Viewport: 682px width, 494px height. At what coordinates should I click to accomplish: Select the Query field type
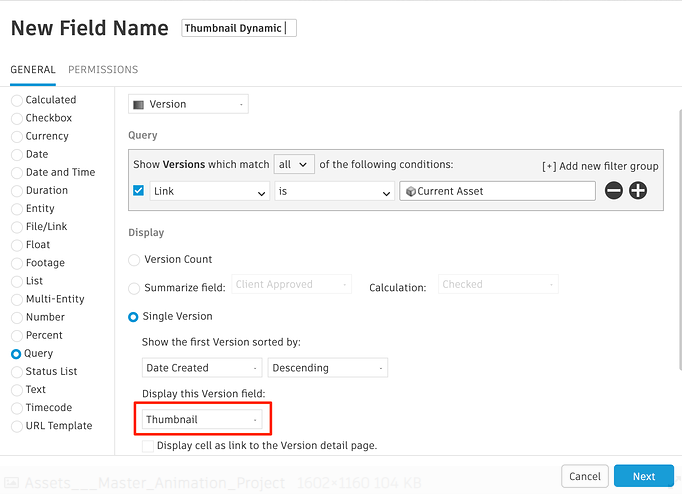(16, 354)
